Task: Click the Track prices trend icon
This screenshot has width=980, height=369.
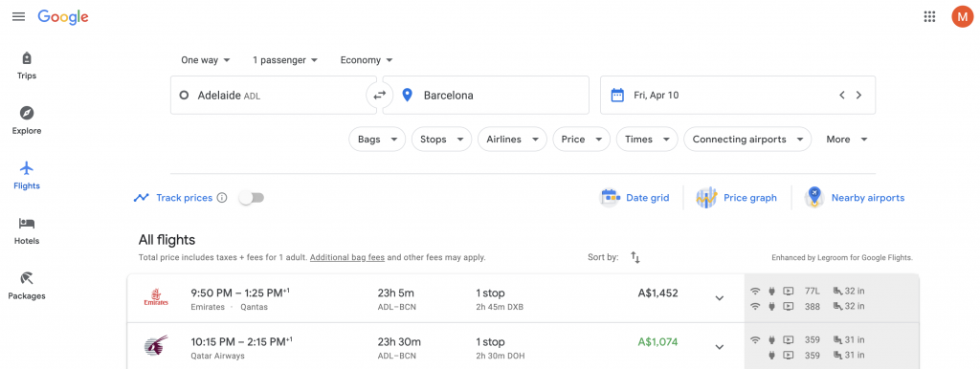Action: [142, 197]
